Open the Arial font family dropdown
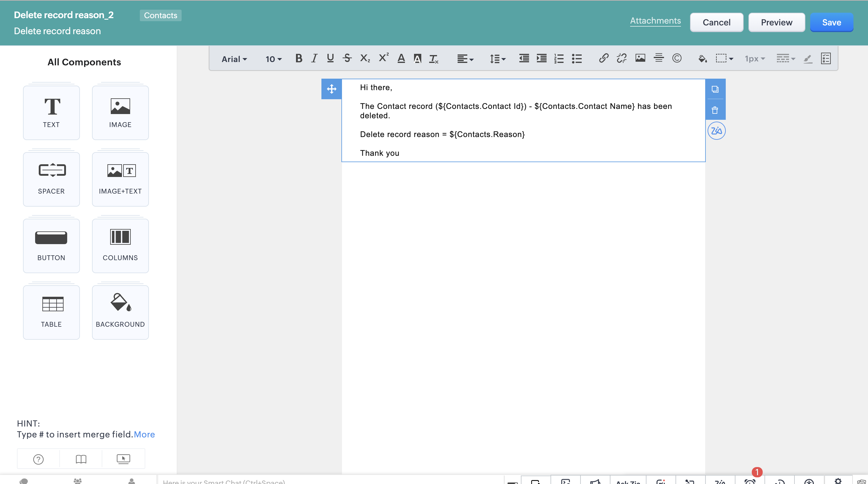 [x=234, y=59]
